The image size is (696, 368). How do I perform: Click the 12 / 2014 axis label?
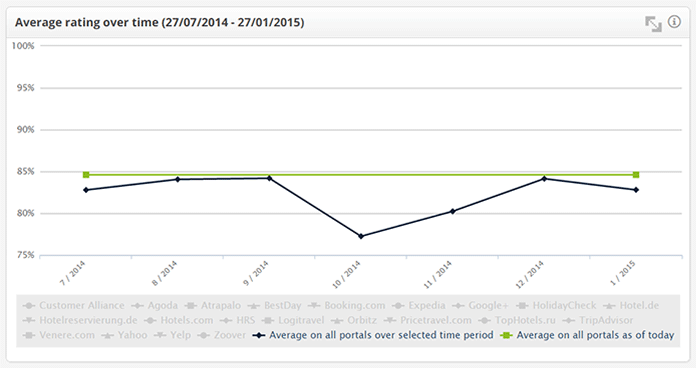(530, 275)
